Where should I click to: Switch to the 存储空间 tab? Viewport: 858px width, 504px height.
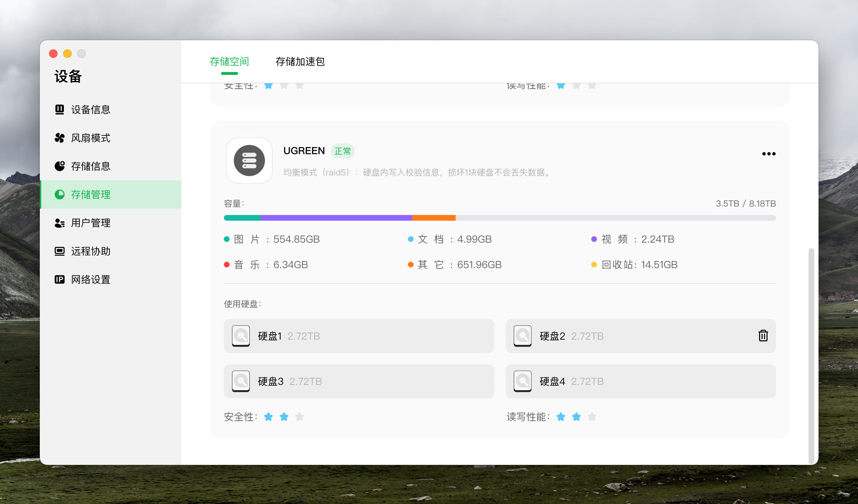click(230, 62)
